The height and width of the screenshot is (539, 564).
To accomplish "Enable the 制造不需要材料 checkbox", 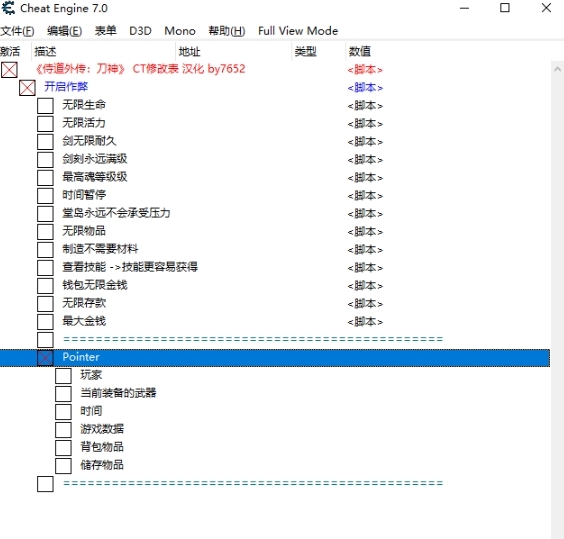I will pos(45,249).
